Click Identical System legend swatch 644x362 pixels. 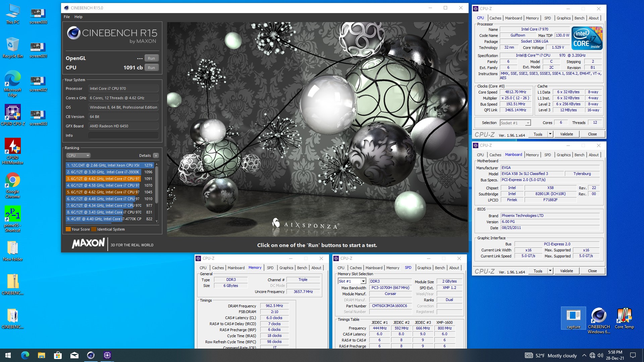coord(94,229)
